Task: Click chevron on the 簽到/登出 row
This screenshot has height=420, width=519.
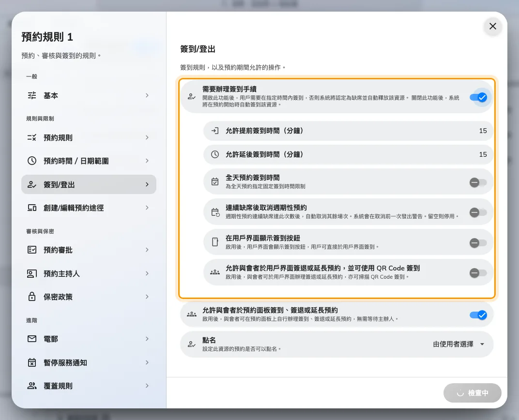Action: pyautogui.click(x=147, y=184)
